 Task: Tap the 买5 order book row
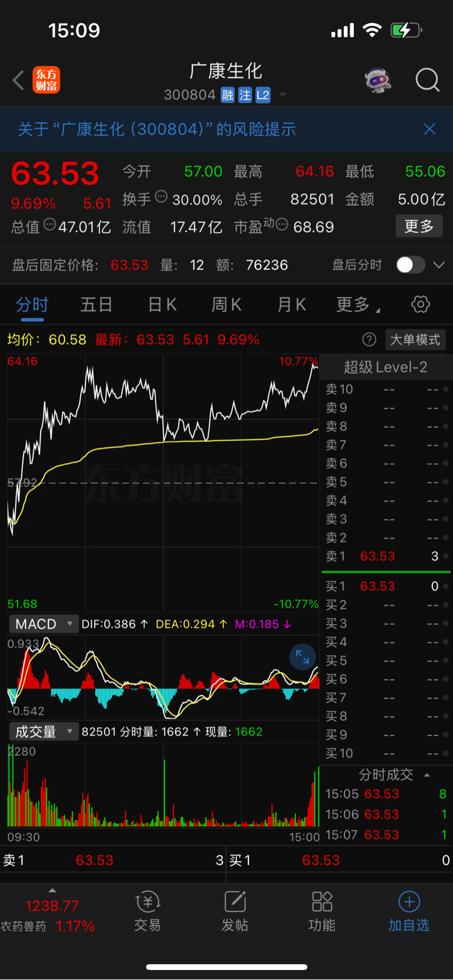(386, 661)
